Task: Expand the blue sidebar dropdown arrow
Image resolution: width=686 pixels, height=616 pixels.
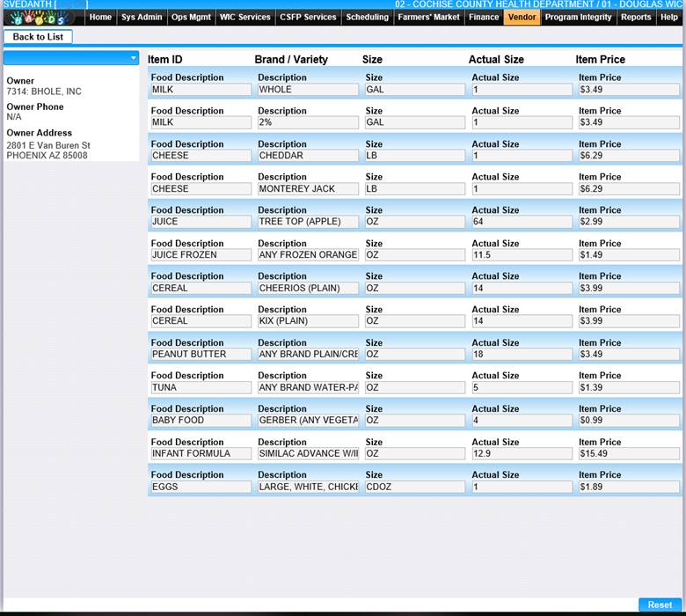Action: tap(133, 58)
